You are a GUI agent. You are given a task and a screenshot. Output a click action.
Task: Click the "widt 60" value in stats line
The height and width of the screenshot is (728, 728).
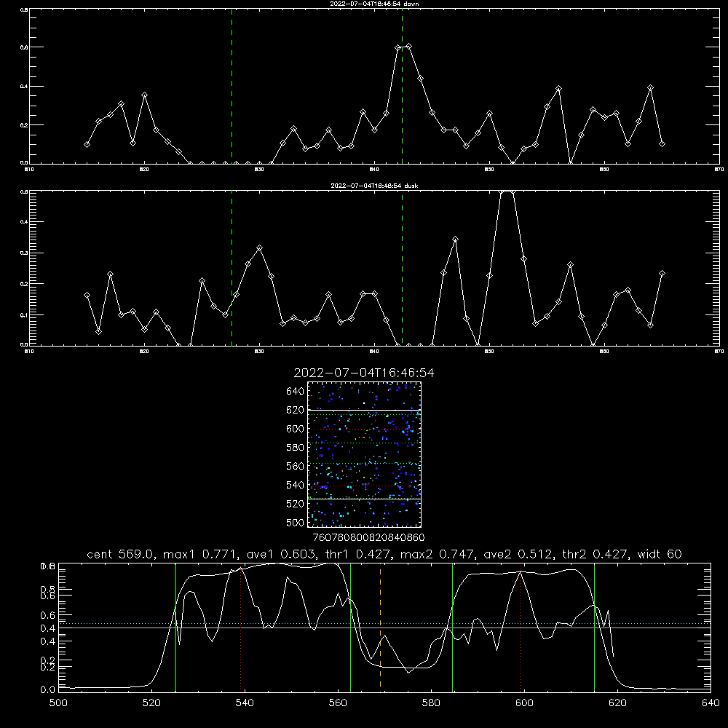[x=660, y=554]
